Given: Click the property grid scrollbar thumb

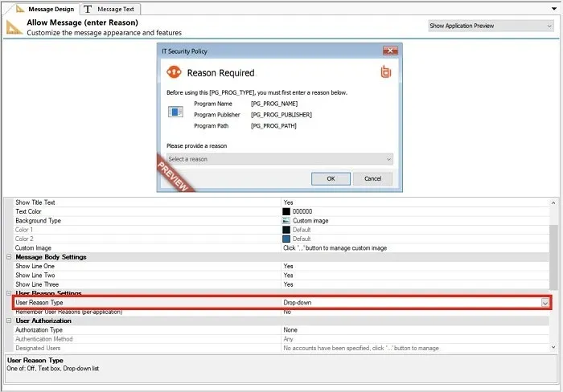Looking at the screenshot, I should coord(553,257).
